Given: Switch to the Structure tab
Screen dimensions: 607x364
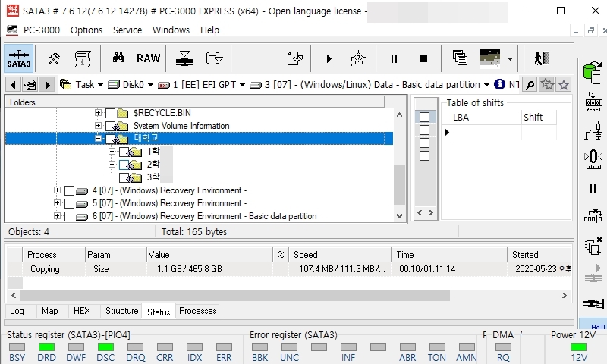Looking at the screenshot, I should pyautogui.click(x=121, y=311).
